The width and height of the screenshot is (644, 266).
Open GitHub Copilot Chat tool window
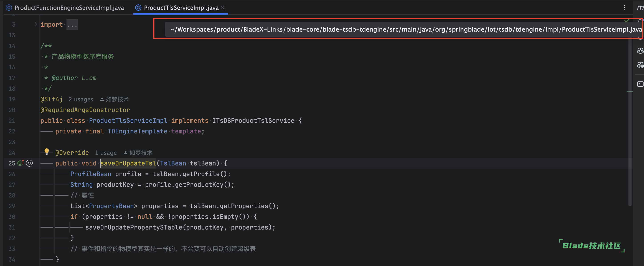(x=640, y=65)
